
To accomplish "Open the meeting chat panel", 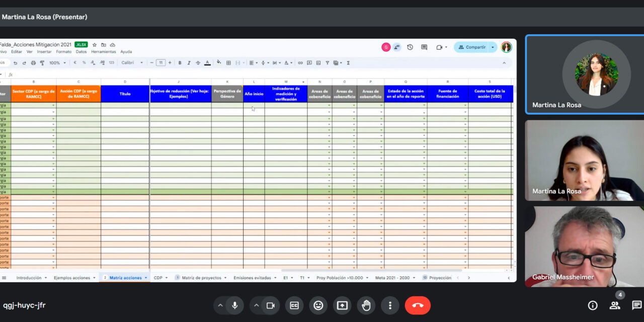I will [x=636, y=305].
